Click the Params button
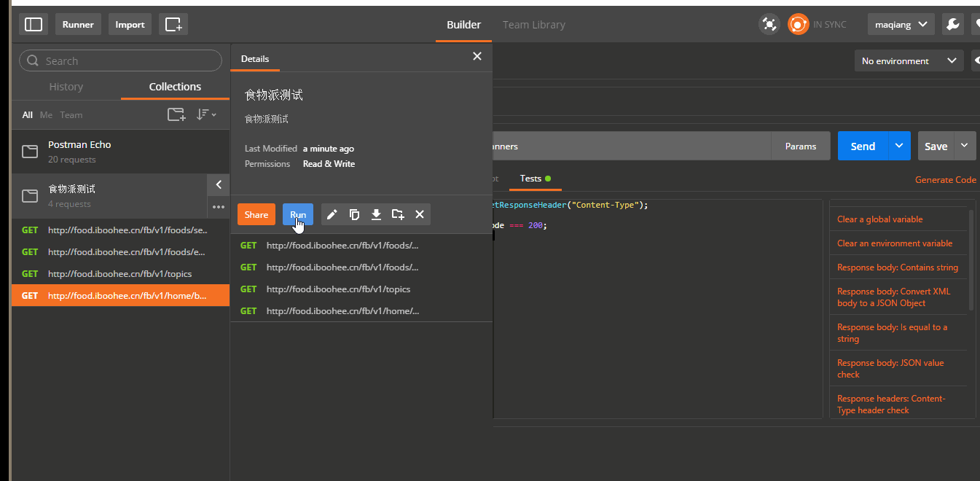 click(x=801, y=146)
